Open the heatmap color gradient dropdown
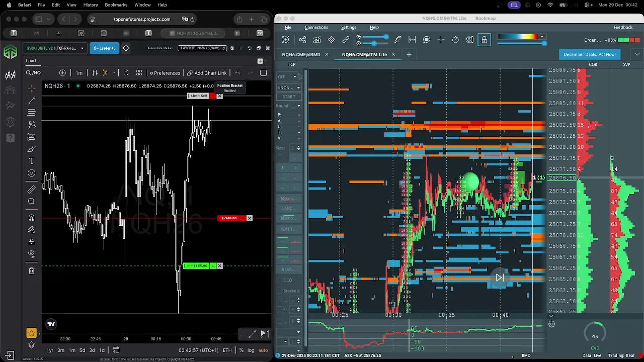644x362 pixels. coord(541,37)
